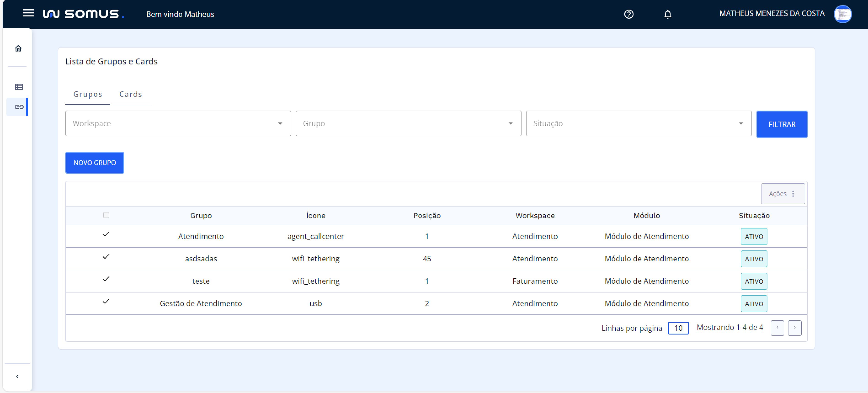The image size is (868, 393).
Task: Toggle the select-all header checkbox
Action: 106,215
